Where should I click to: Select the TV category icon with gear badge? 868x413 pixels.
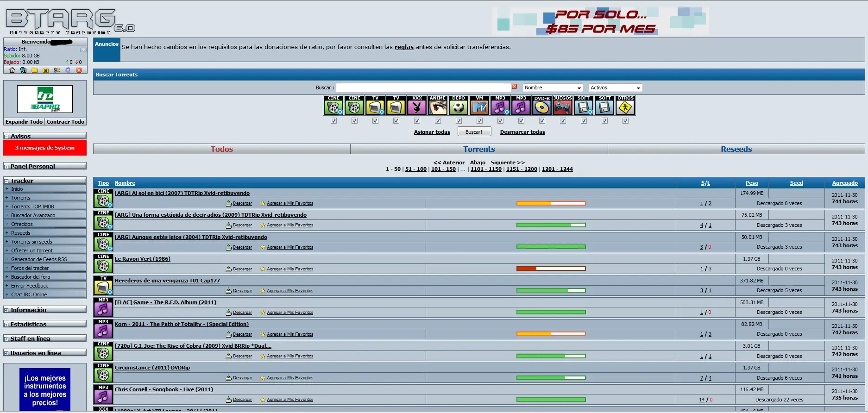click(x=375, y=106)
